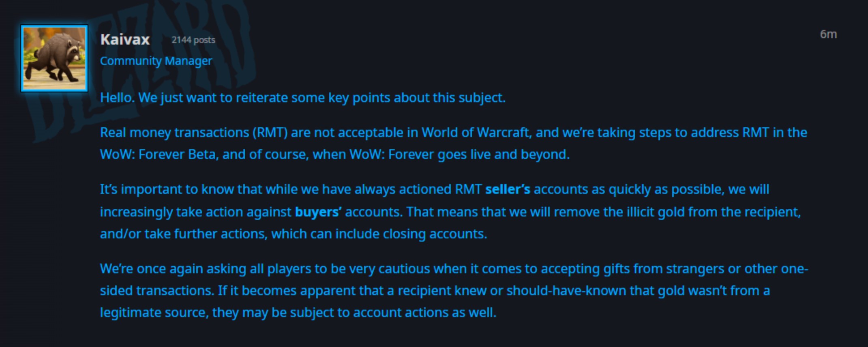
Task: Click the bold word buyers'
Action: click(318, 212)
